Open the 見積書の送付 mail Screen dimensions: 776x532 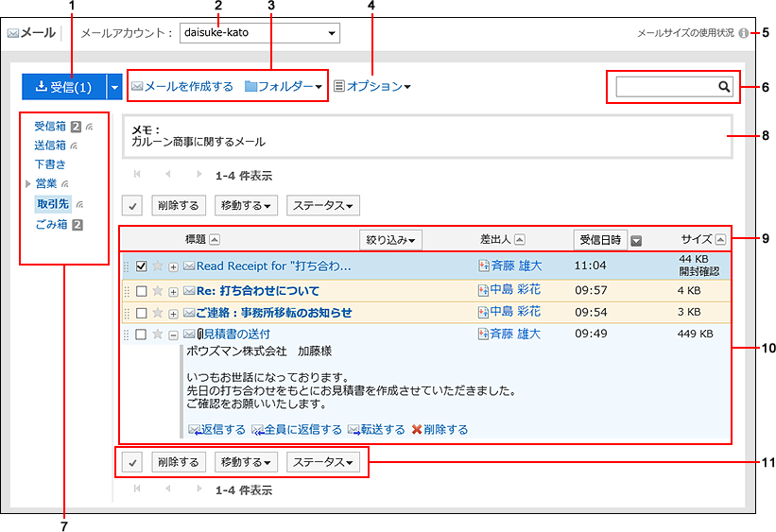click(x=237, y=335)
